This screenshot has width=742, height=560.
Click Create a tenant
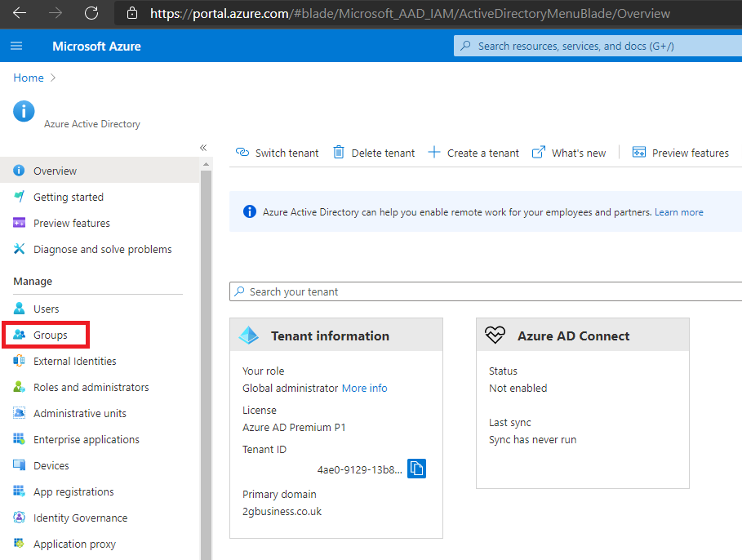click(473, 153)
